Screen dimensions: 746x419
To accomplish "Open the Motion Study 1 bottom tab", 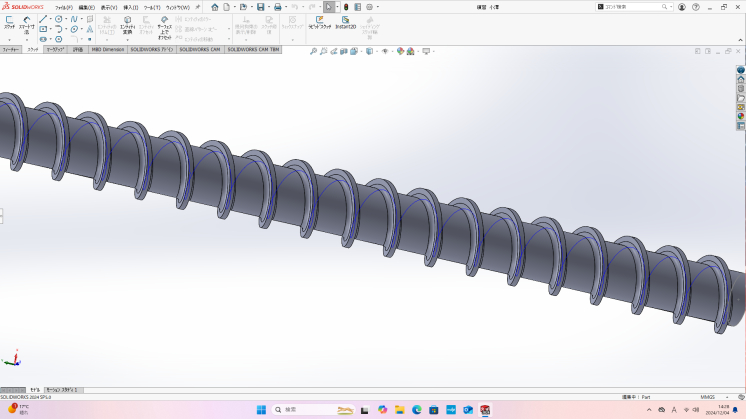I will click(x=64, y=390).
